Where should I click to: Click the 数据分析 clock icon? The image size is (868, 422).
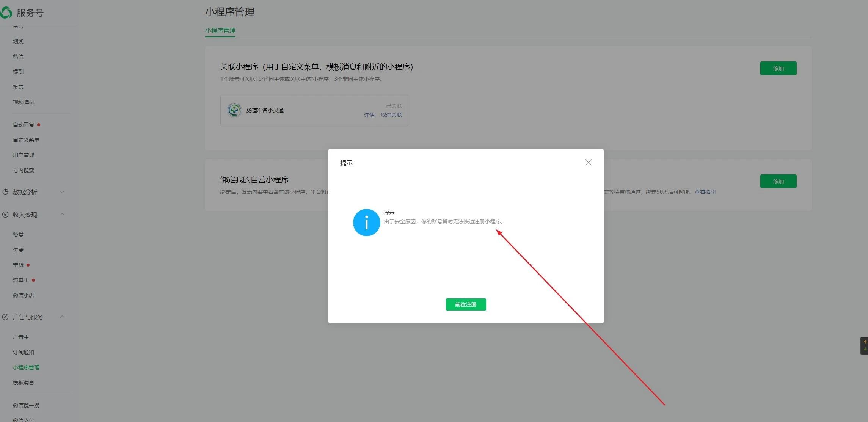(x=5, y=192)
